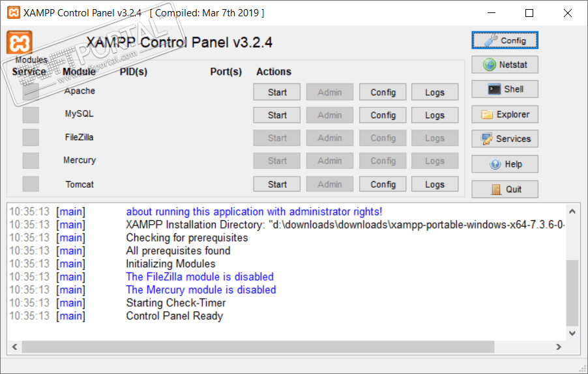
Task: View the MySQL Logs
Action: (x=435, y=115)
